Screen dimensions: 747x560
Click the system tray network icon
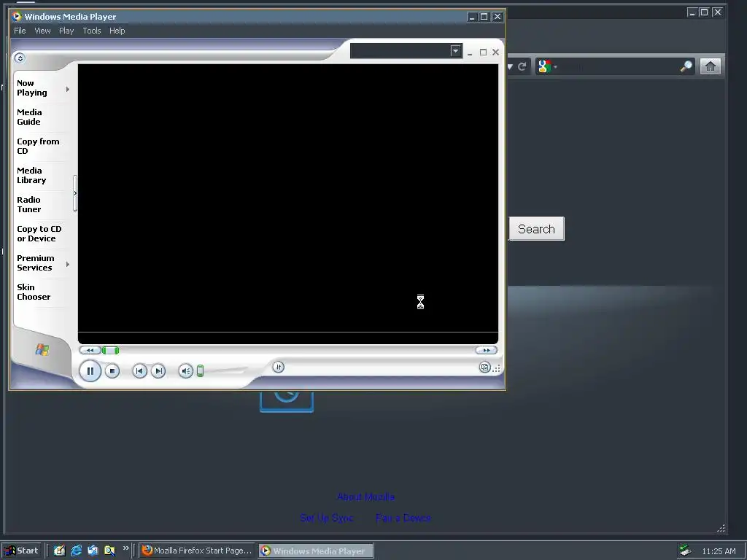coord(685,551)
